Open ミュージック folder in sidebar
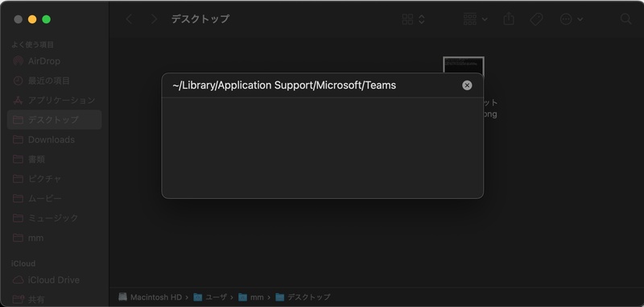Viewport: 644px width, 307px height. (54, 218)
